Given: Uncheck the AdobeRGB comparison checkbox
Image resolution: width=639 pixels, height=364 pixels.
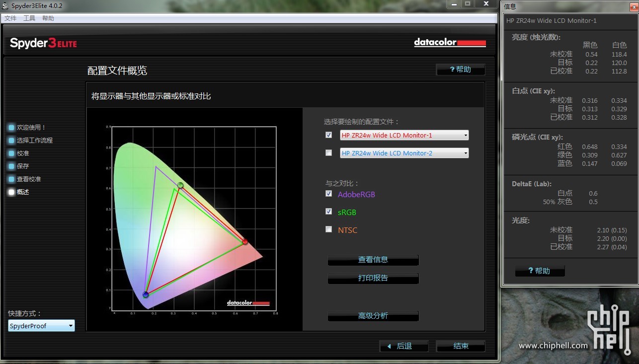Looking at the screenshot, I should click(328, 194).
